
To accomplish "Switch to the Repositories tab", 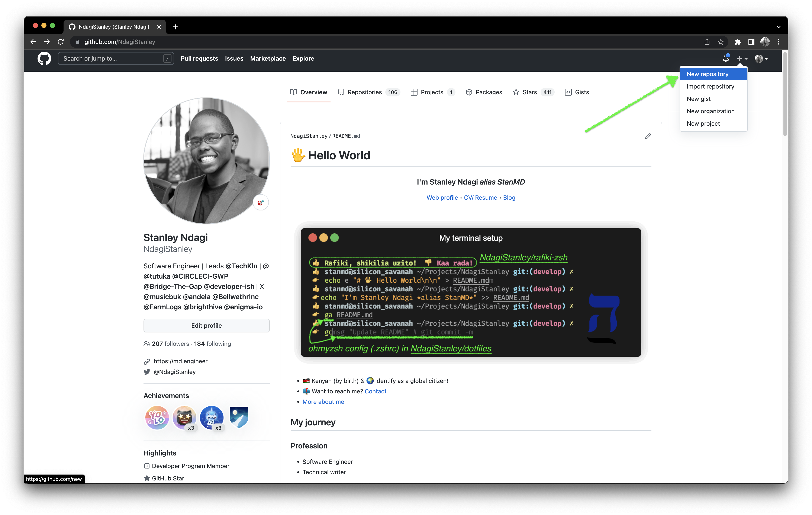I will click(364, 92).
